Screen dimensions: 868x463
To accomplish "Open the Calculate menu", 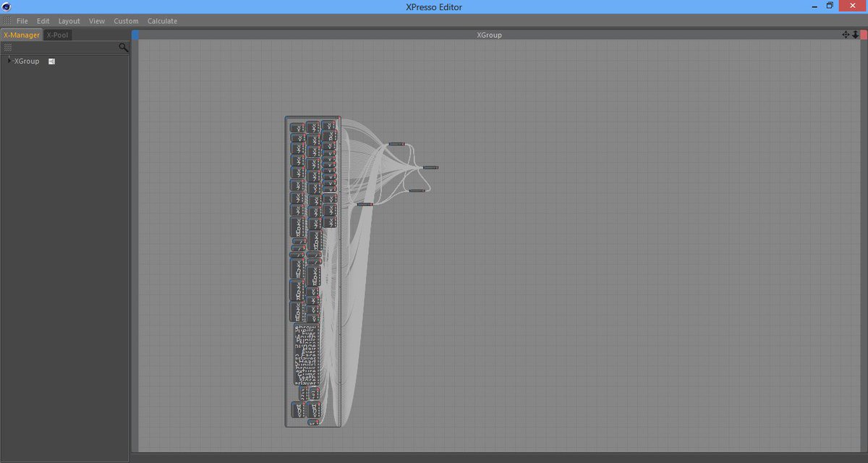I will pyautogui.click(x=162, y=21).
